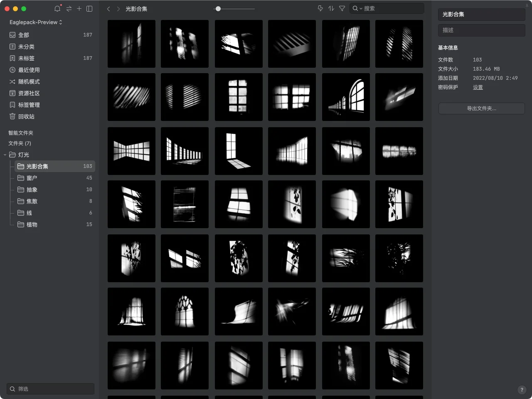Click the 智能文件夹 section header
Screen dimensions: 532x399
(x=21, y=133)
